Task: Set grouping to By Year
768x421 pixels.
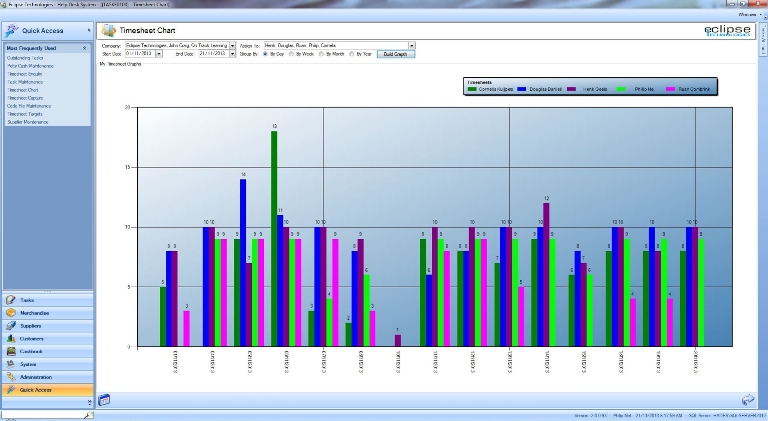Action: 349,54
